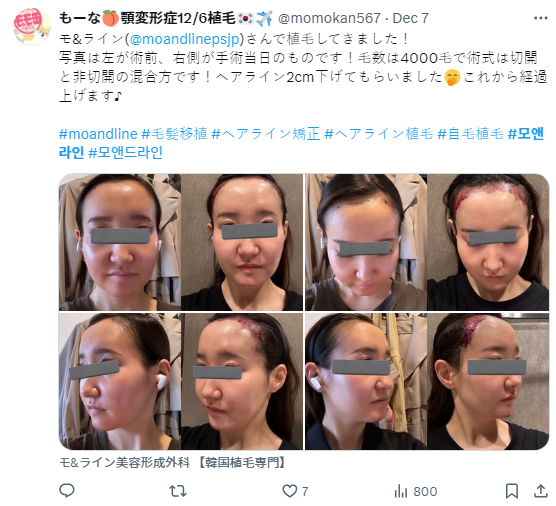This screenshot has height=506, width=556.
Task: Like the tweet via the heart icon
Action: tap(289, 491)
